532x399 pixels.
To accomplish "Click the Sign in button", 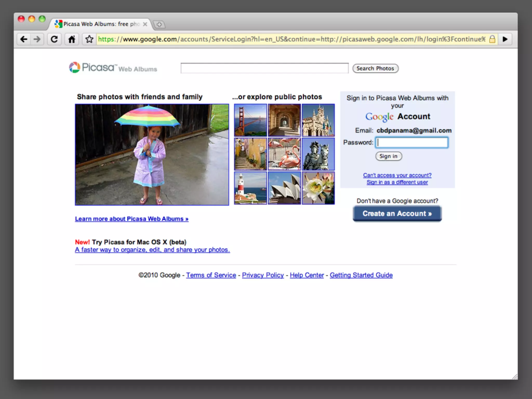I will pyautogui.click(x=388, y=156).
